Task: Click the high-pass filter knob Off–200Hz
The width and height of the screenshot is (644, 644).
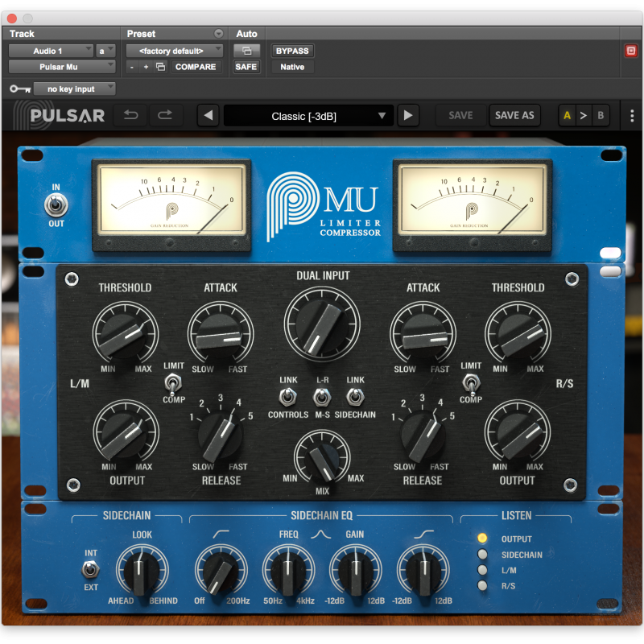Action: 221,571
